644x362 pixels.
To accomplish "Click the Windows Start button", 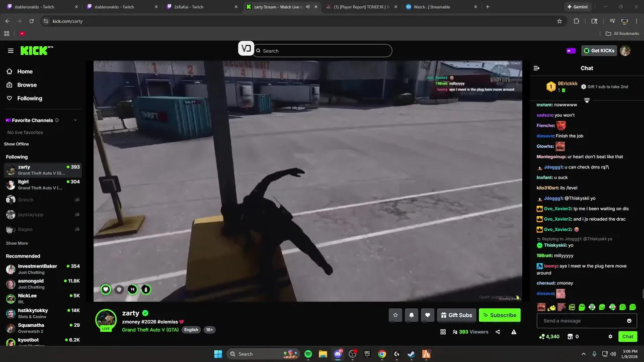I will 218,354.
